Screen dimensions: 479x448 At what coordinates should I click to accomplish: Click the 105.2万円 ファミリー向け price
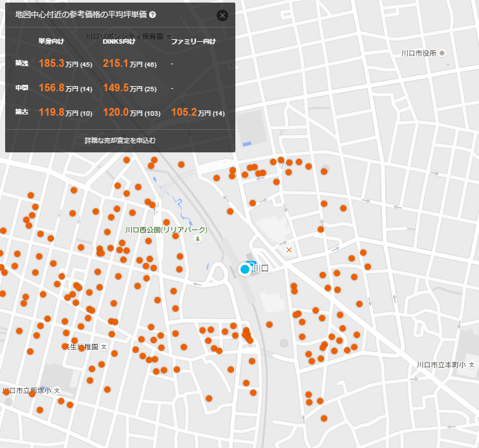pyautogui.click(x=184, y=112)
